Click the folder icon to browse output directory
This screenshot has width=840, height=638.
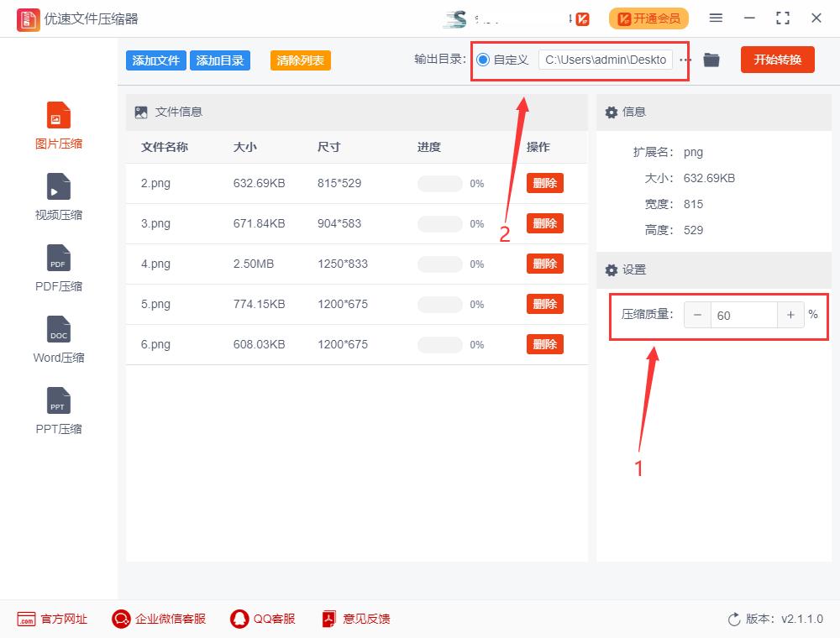711,60
